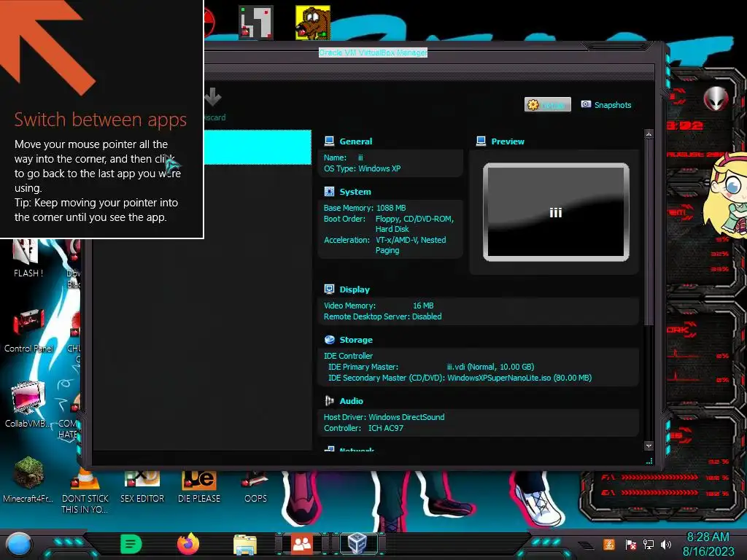Click the 'OS Type: Windows XP' text
Viewport: 747px width, 560px height.
click(x=362, y=168)
